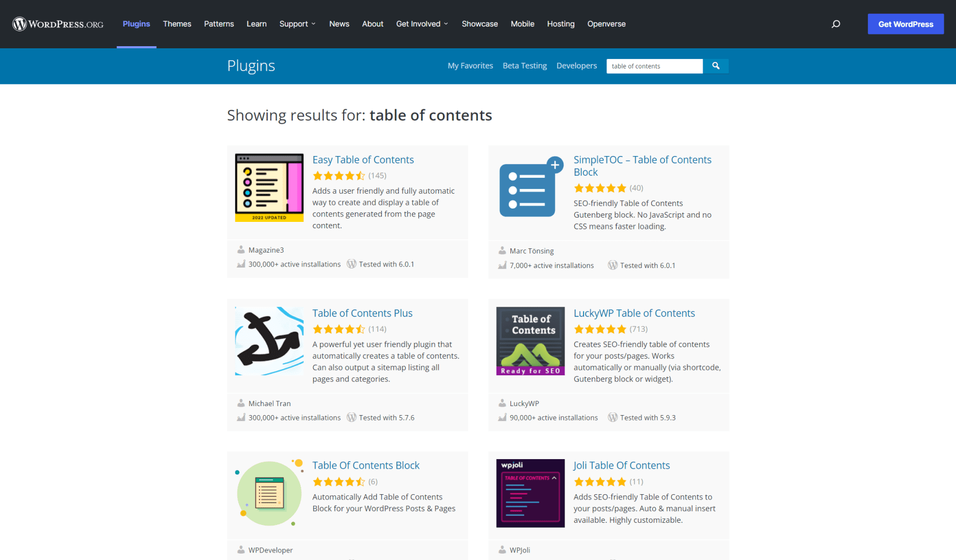Select the Patterns navigation item
The height and width of the screenshot is (560, 956).
point(218,24)
